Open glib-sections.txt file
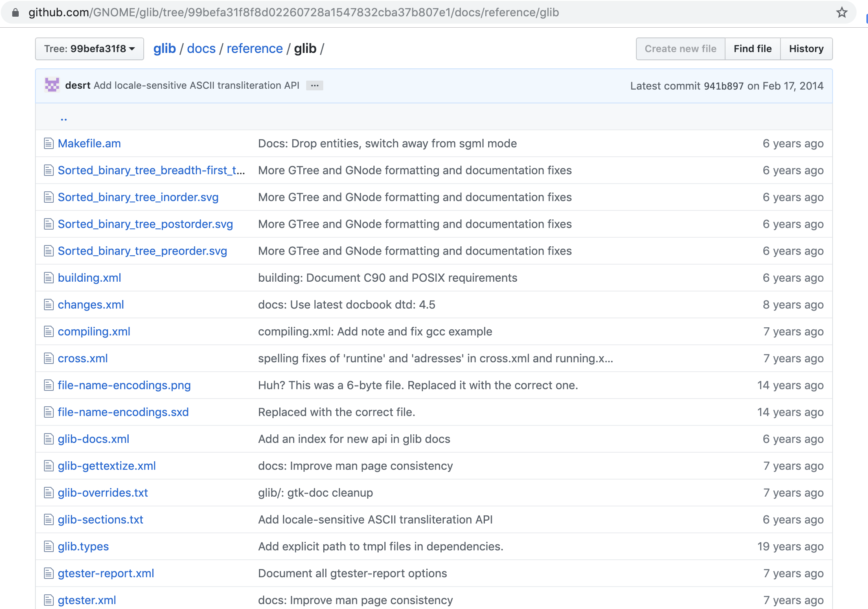Screen dimensions: 868x609 pyautogui.click(x=101, y=520)
